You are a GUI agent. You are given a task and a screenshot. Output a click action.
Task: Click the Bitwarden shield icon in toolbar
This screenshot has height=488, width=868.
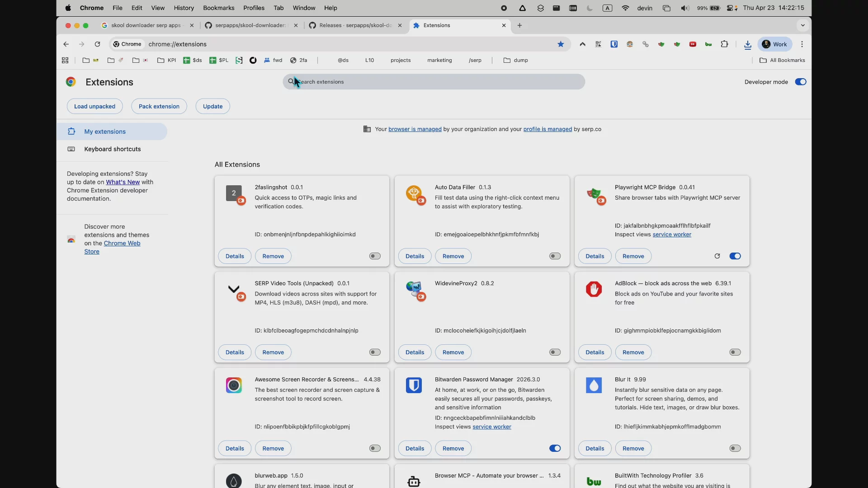point(614,44)
